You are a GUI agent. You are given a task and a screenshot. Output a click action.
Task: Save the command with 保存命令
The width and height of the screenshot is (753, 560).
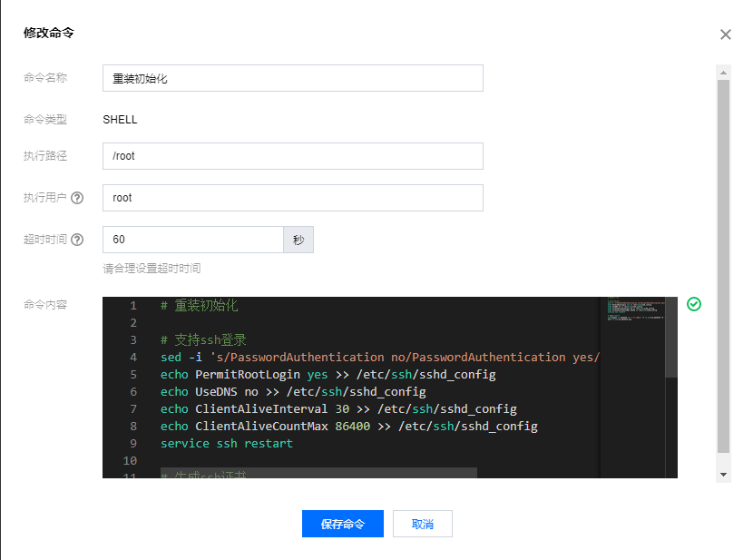(342, 524)
